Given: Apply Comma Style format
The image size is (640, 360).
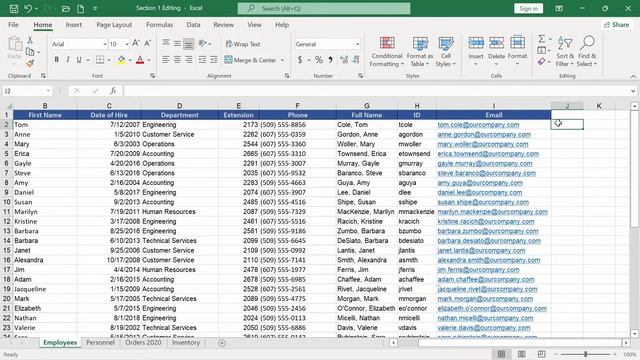Looking at the screenshot, I should coord(330,60).
